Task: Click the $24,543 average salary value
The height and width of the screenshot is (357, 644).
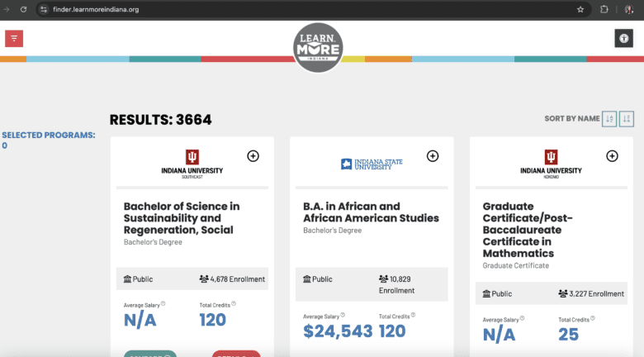Action: 338,331
